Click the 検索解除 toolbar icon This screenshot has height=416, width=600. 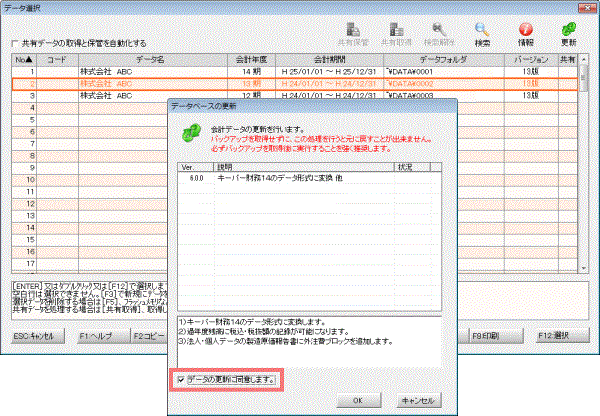[x=439, y=34]
